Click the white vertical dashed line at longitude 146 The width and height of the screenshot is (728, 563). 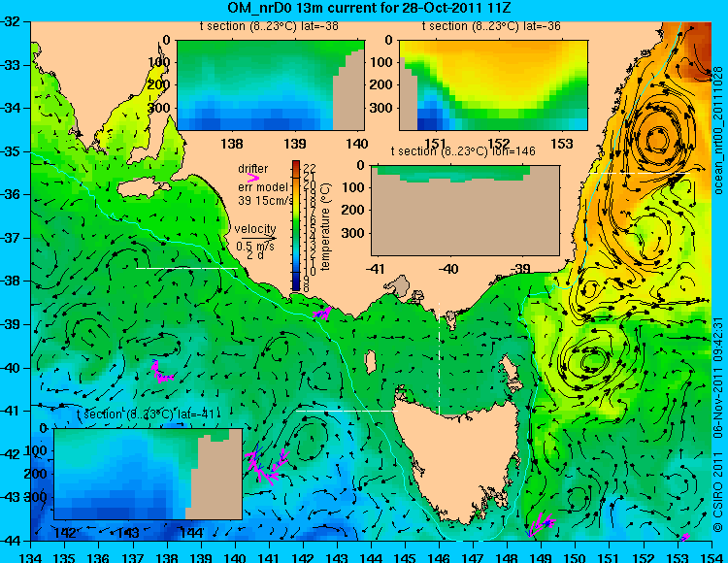click(x=439, y=359)
